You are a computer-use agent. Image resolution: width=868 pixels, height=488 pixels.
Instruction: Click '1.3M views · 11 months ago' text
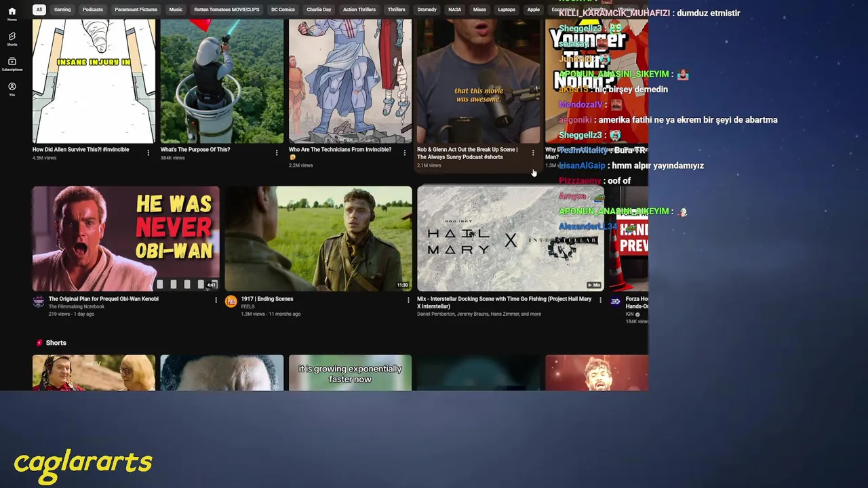coord(271,314)
